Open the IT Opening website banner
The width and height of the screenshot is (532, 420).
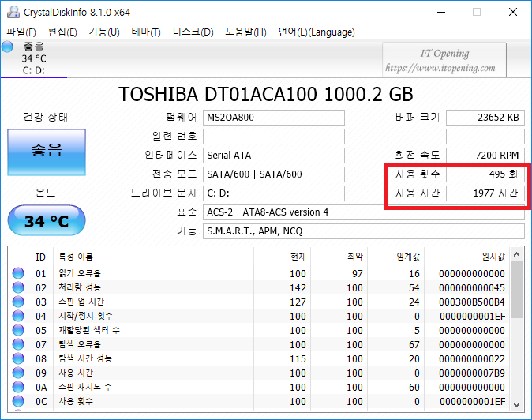[x=444, y=60]
